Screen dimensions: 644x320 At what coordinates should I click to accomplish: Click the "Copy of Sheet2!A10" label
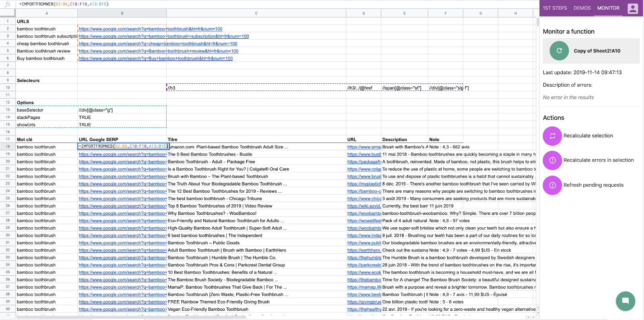click(x=597, y=51)
